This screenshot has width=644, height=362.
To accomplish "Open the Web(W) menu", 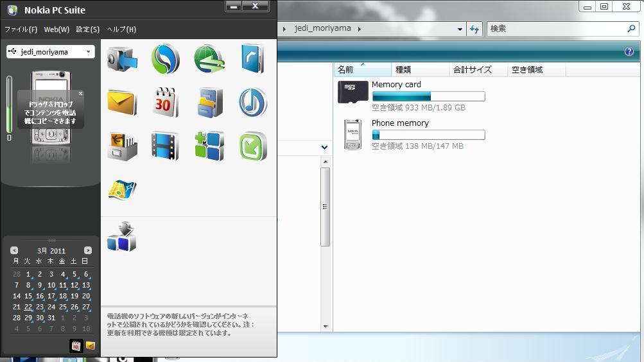I will point(57,30).
